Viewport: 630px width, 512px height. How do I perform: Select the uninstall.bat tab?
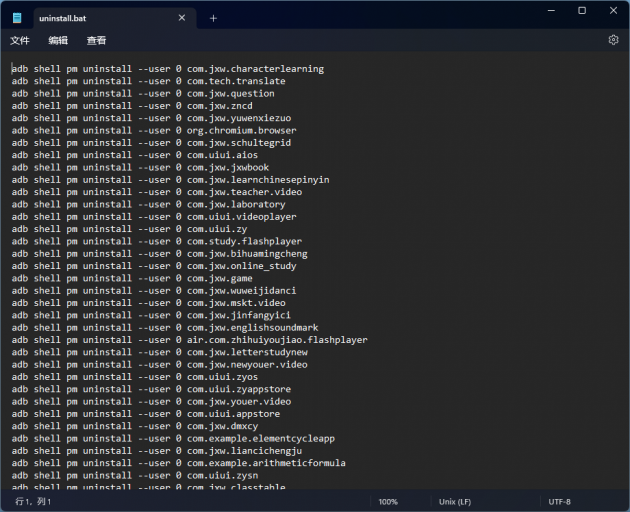[90, 18]
